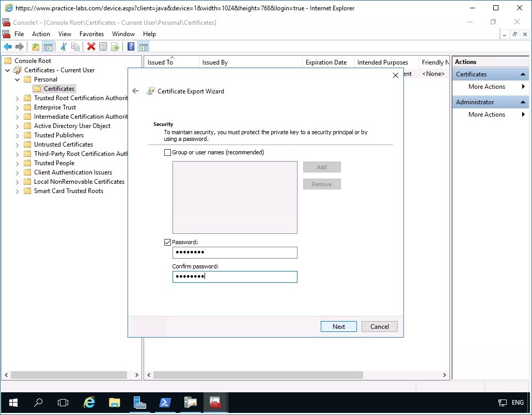This screenshot has height=415, width=532.
Task: Toggle Show/Hide Action Pane icon
Action: (x=143, y=47)
